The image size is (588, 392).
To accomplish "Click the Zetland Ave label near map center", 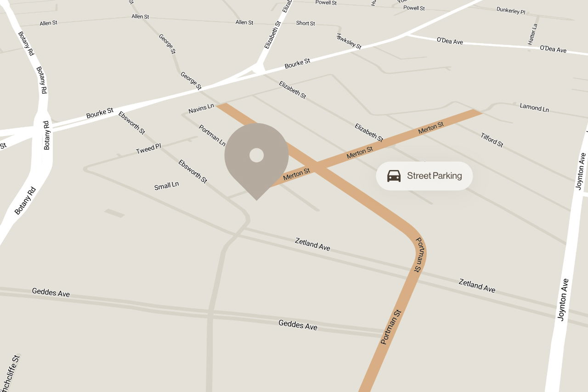I will click(x=312, y=244).
